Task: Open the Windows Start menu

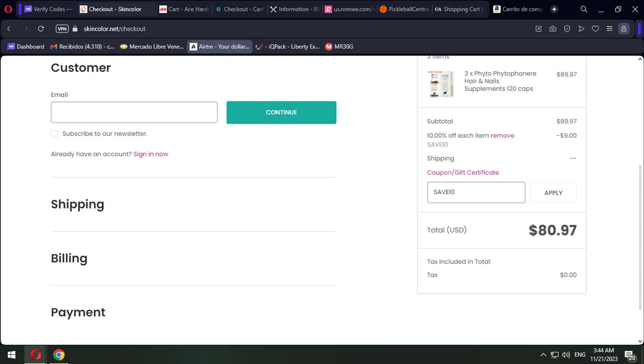Action: click(12, 355)
